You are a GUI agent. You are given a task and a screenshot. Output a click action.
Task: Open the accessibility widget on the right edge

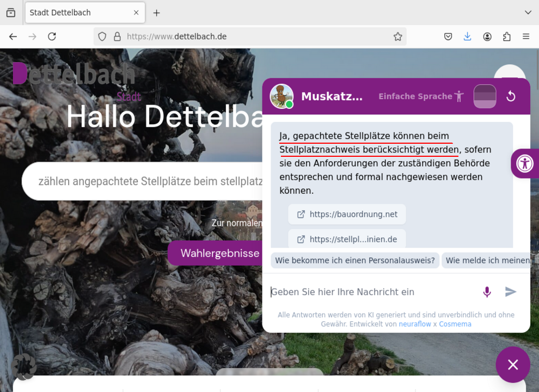click(525, 163)
